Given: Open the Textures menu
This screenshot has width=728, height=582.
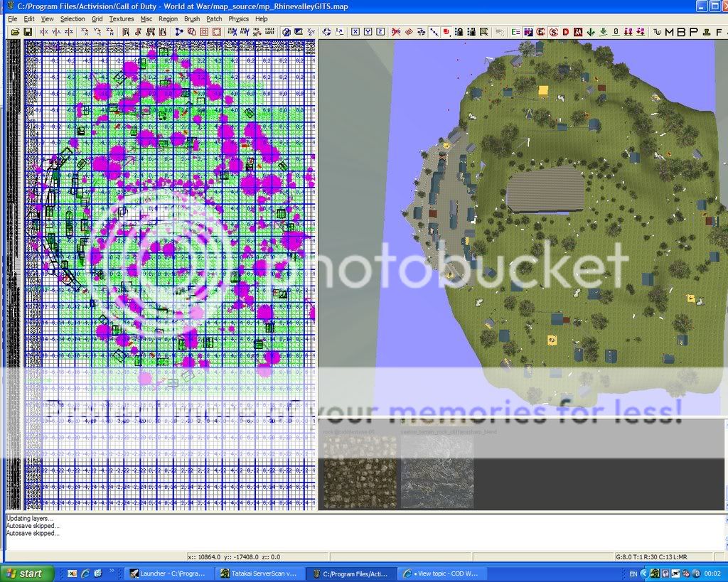Looking at the screenshot, I should (122, 19).
